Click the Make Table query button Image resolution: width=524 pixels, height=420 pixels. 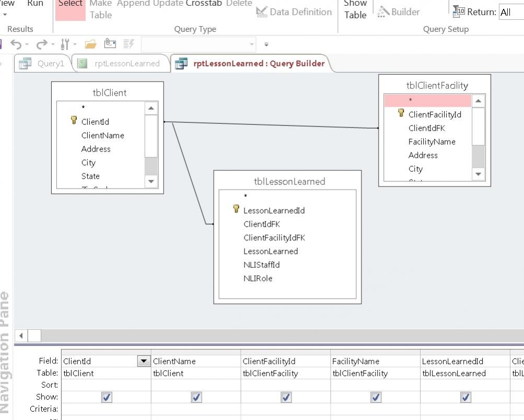(101, 9)
